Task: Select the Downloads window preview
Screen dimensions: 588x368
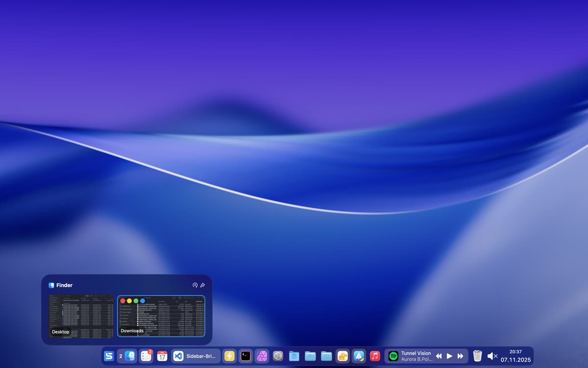Action: (161, 315)
